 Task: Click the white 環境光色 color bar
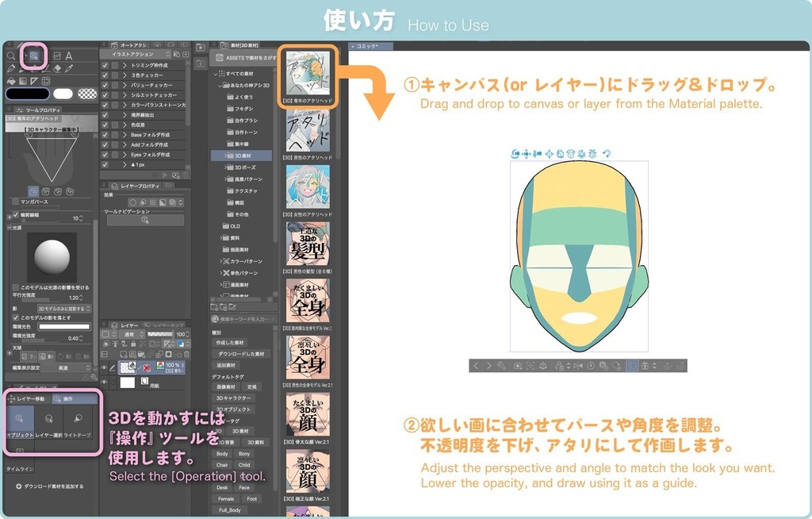coord(64,327)
